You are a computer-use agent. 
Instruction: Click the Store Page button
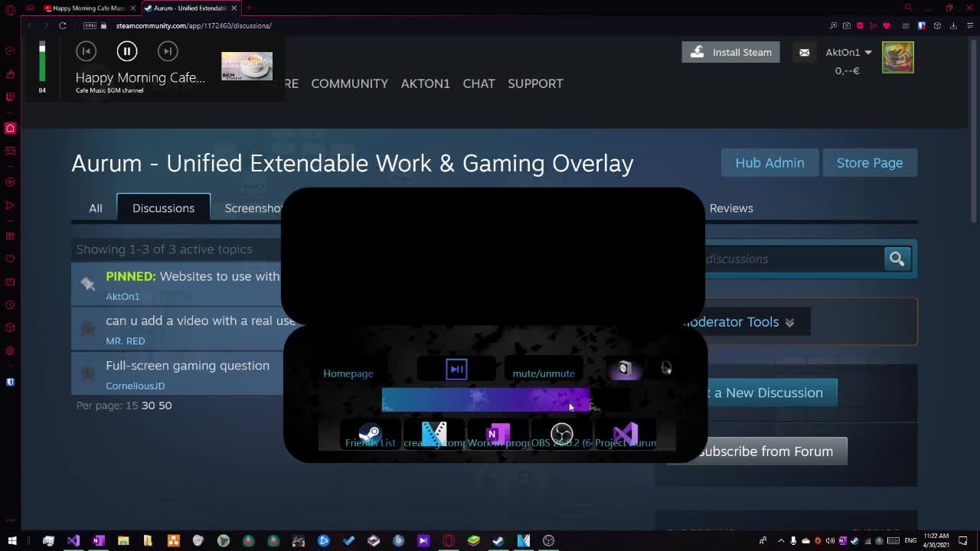click(x=869, y=163)
